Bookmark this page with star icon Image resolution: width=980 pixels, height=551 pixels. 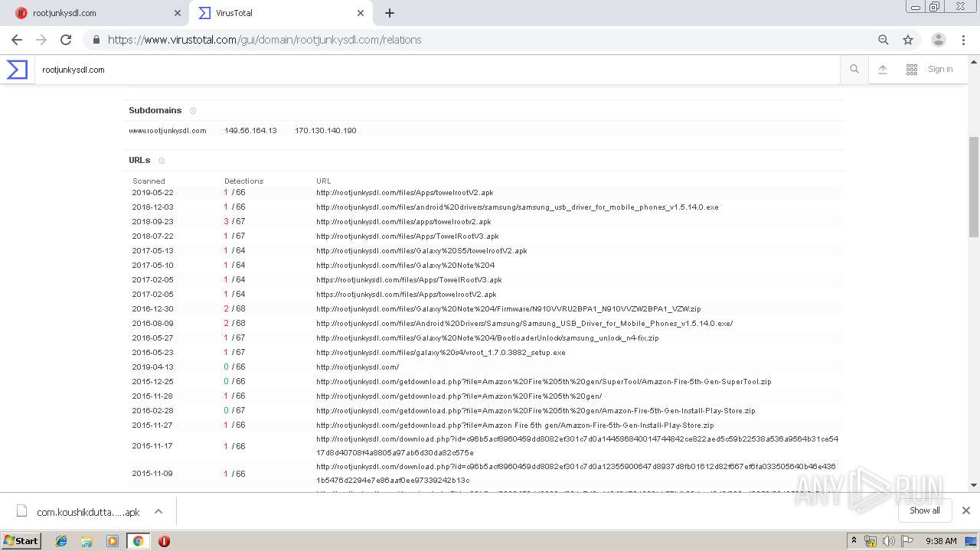click(x=908, y=40)
